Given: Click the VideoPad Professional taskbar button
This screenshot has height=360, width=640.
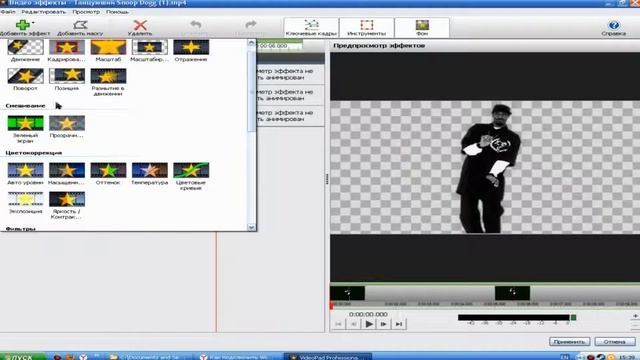Looking at the screenshot, I should pos(328,357).
